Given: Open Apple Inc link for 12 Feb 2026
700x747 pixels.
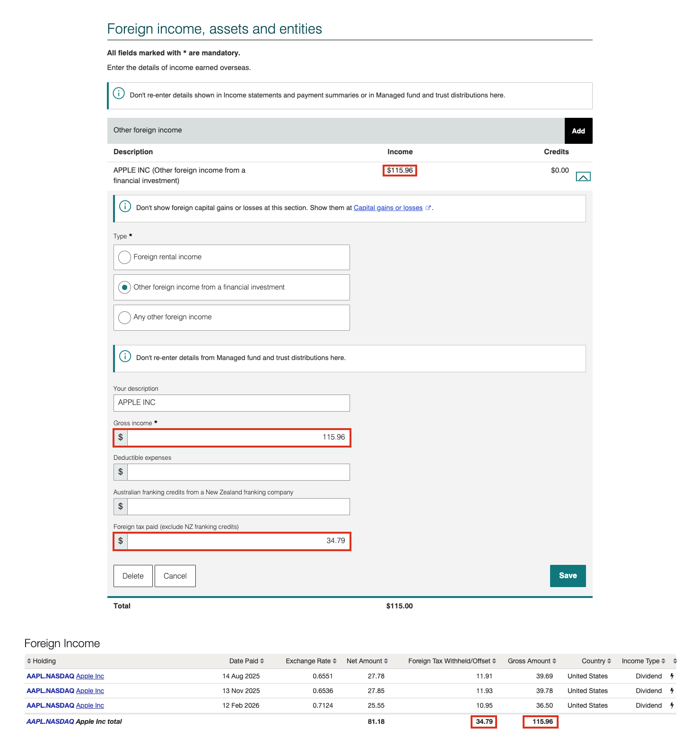Looking at the screenshot, I should click(x=90, y=705).
